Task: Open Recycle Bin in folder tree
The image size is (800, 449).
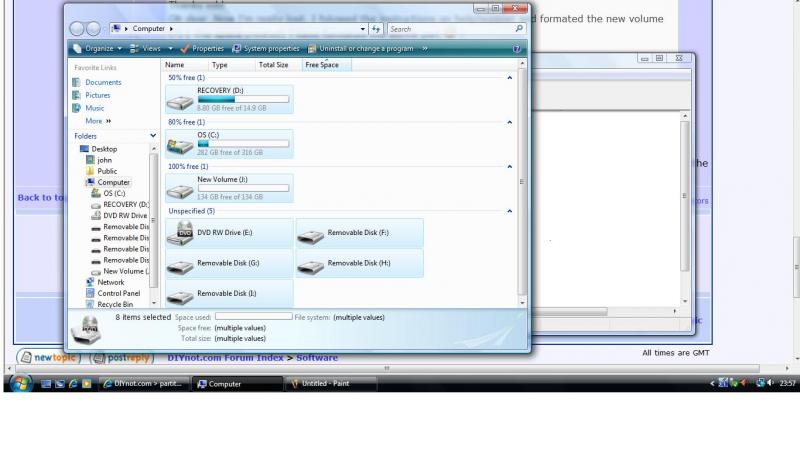Action: 114,304
